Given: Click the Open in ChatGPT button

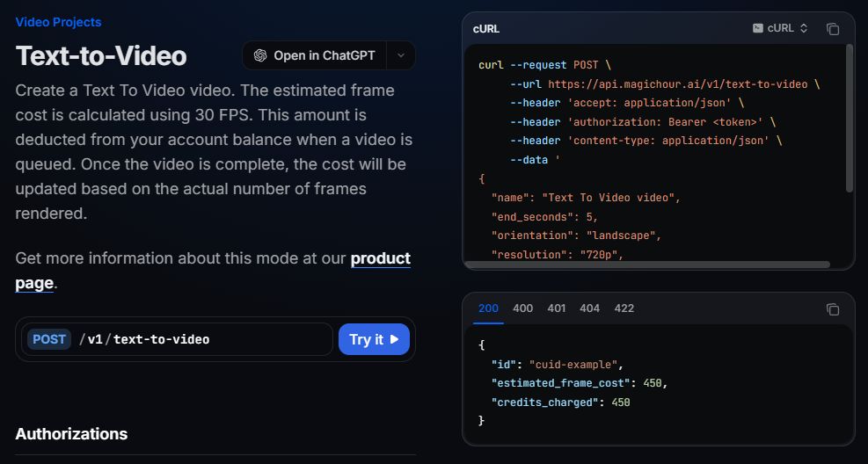Looking at the screenshot, I should coord(315,55).
